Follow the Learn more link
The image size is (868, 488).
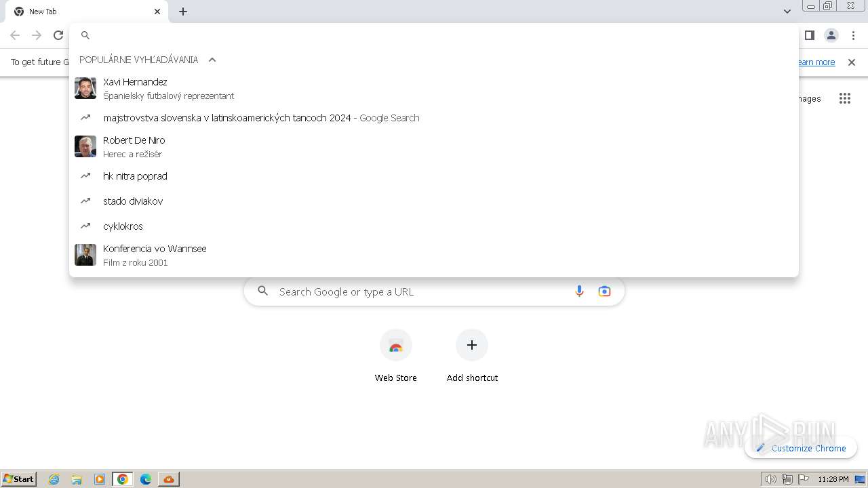pos(816,62)
